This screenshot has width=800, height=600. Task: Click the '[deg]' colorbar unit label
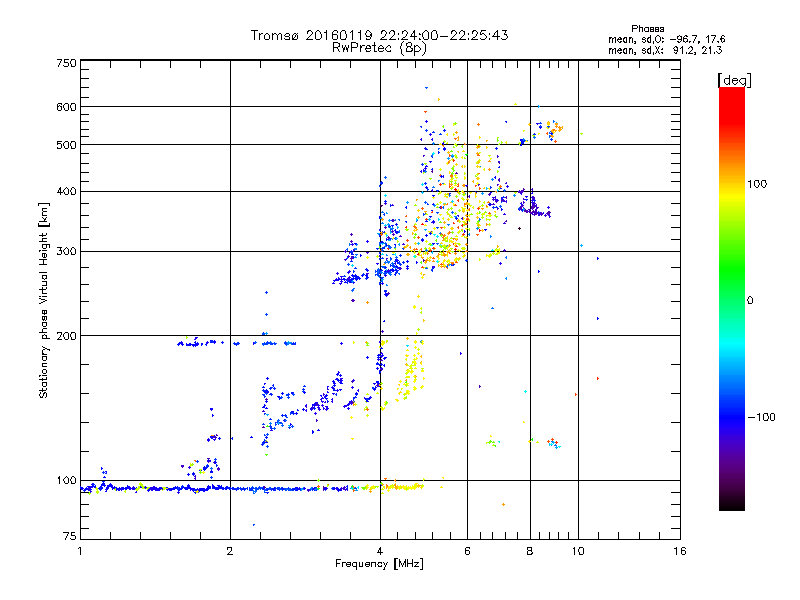point(734,80)
